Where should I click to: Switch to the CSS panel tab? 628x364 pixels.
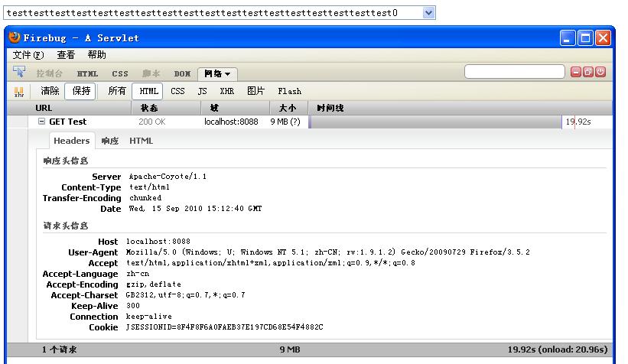pos(120,73)
